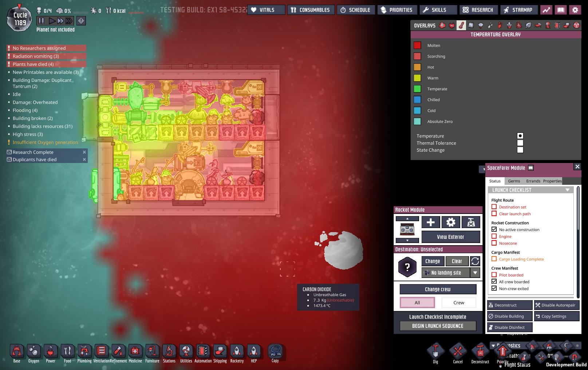Image resolution: width=588 pixels, height=370 pixels.
Task: Click the Molten red color swatch
Action: tap(417, 45)
